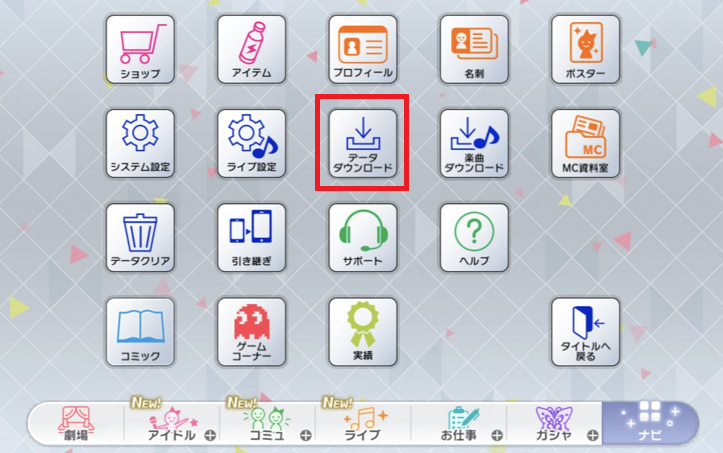Image resolution: width=723 pixels, height=453 pixels.
Task: Switch to the 劇場 tab
Action: click(x=76, y=423)
